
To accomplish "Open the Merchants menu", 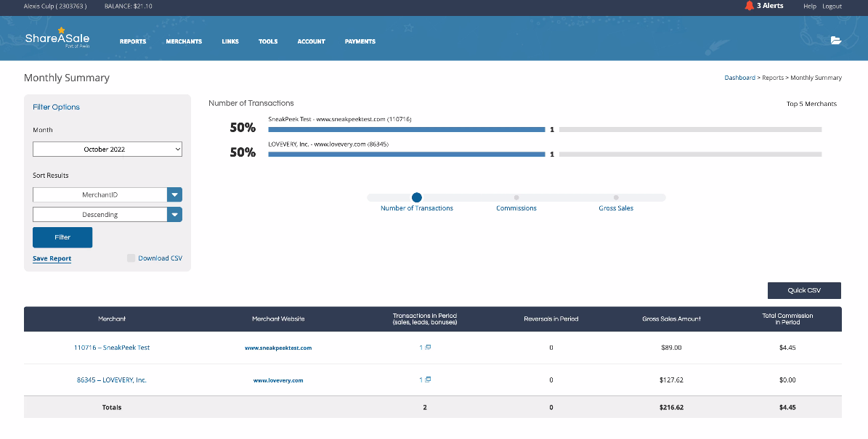I will click(x=184, y=41).
